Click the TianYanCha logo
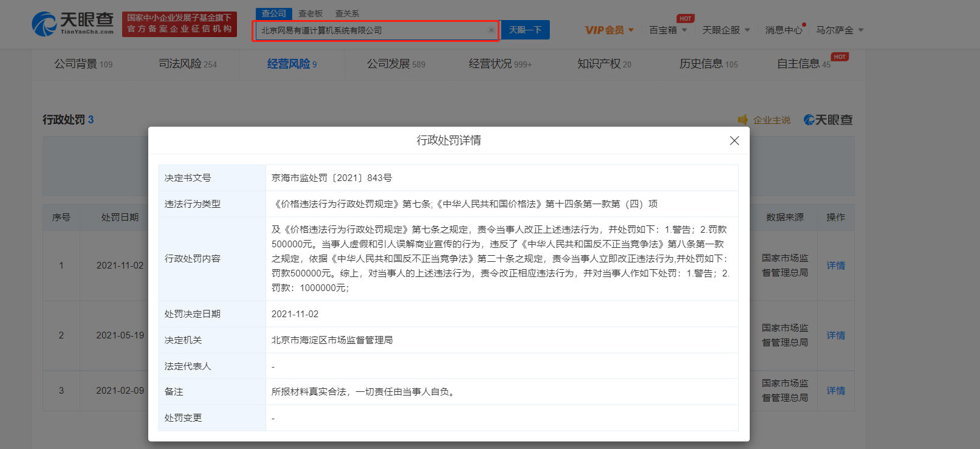This screenshot has width=980, height=449. pyautogui.click(x=72, y=24)
